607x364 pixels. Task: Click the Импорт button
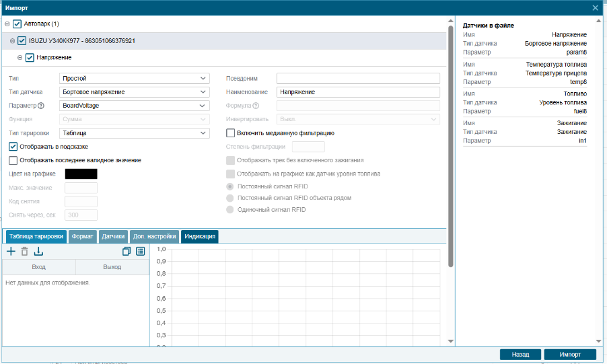[569, 355]
